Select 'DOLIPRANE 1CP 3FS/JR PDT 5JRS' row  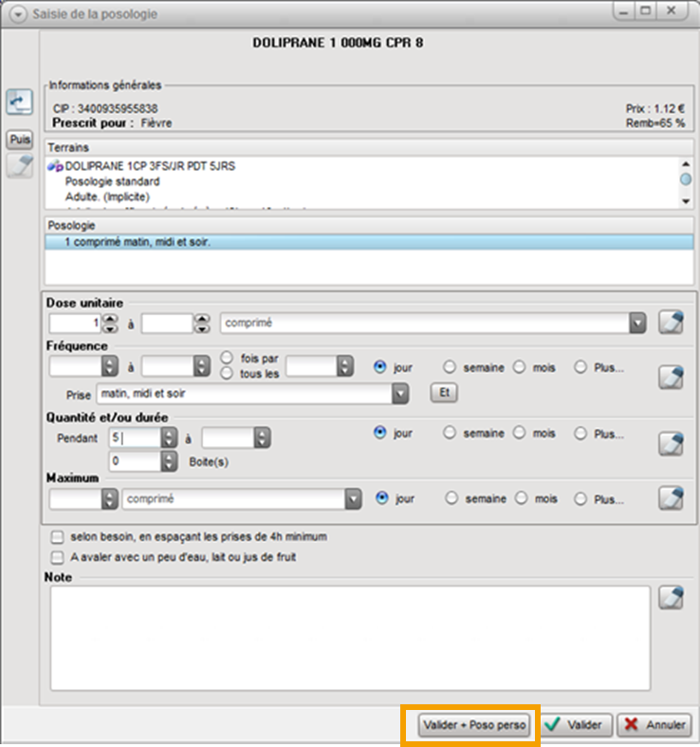tap(150, 166)
